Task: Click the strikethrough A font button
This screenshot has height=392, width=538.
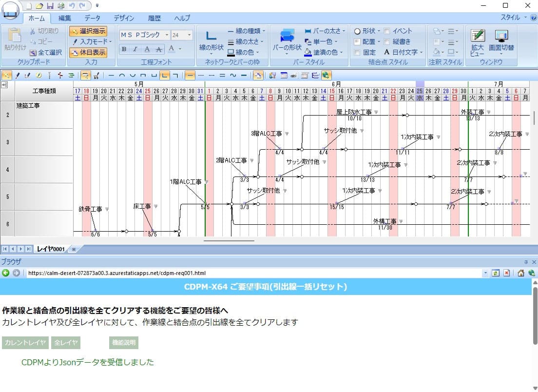Action: click(158, 49)
